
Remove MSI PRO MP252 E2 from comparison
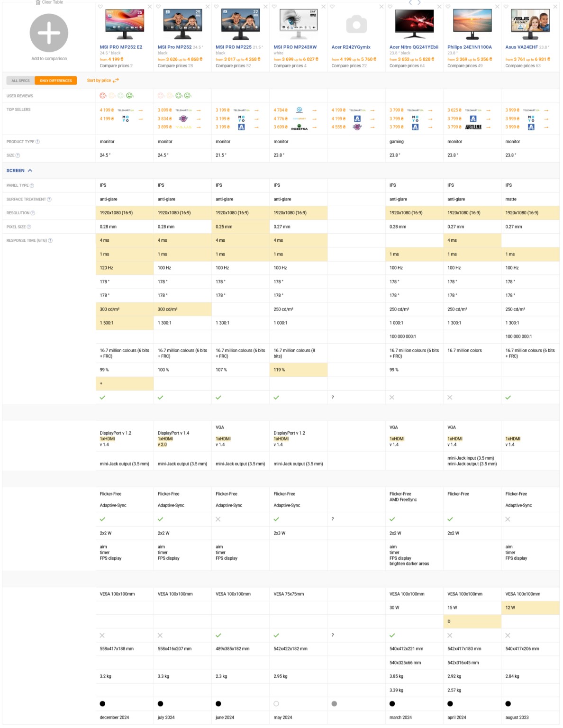pyautogui.click(x=150, y=7)
